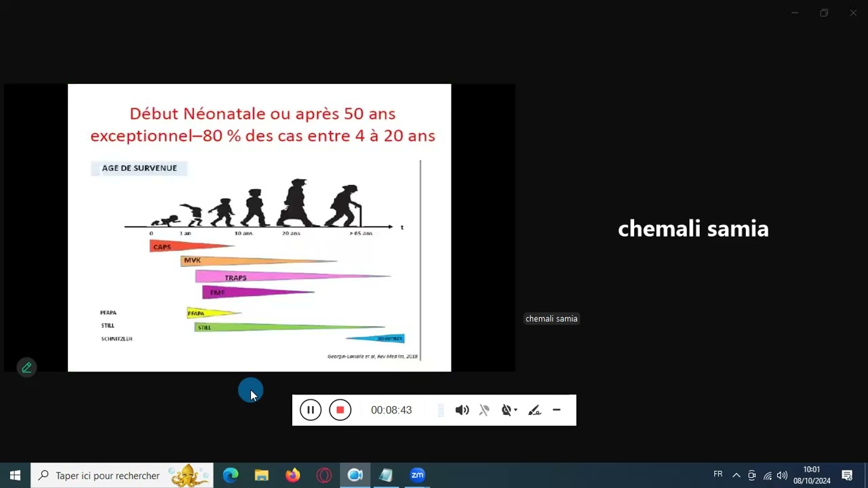Open the drawing annotation pen tool
This screenshot has width=868, height=488.
pos(534,410)
